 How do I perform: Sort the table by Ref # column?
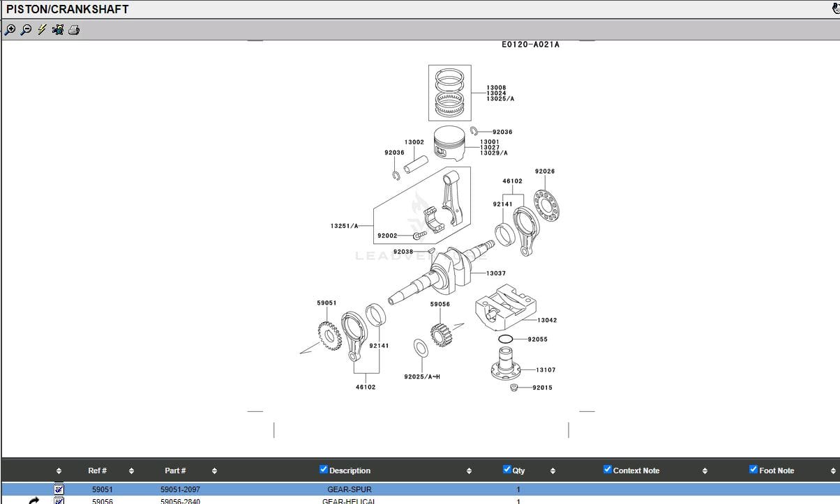tap(97, 471)
